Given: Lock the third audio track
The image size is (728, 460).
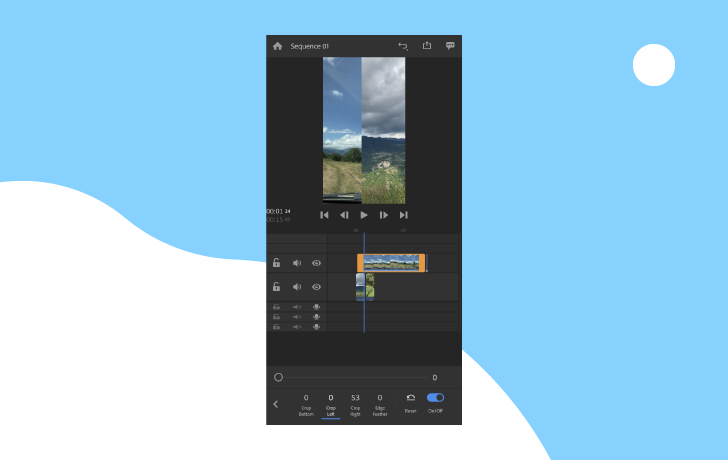Looking at the screenshot, I should tap(276, 327).
